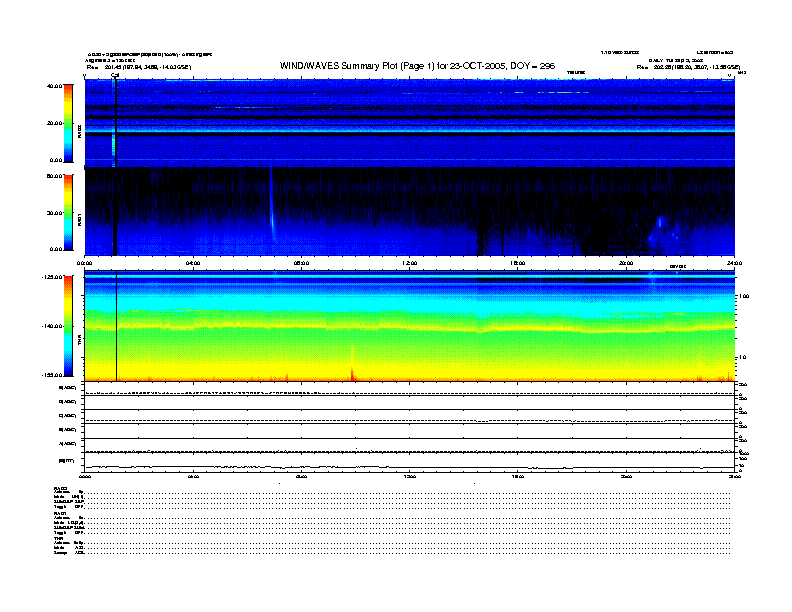Click the -140.00 label on the TNR colorbar
Image resolution: width=792 pixels, height=612 pixels.
point(52,326)
